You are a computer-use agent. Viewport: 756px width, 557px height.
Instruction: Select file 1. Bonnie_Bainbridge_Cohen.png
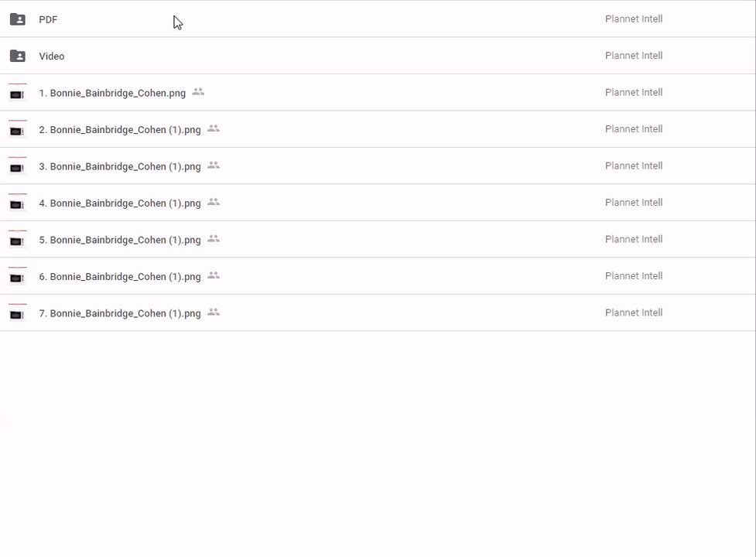tap(112, 93)
